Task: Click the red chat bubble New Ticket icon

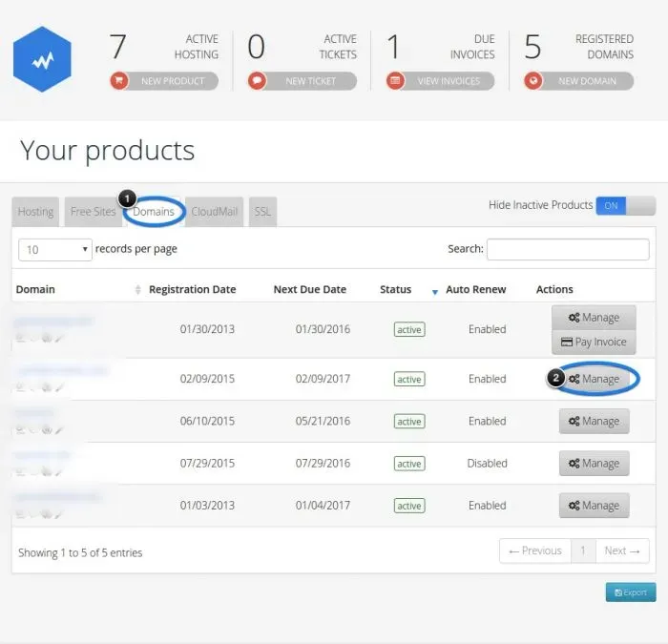Action: 257,80
